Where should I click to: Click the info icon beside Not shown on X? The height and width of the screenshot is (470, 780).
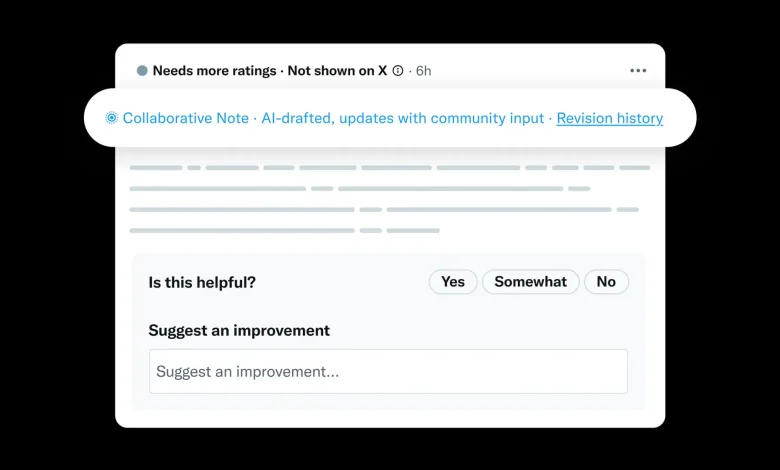click(398, 71)
